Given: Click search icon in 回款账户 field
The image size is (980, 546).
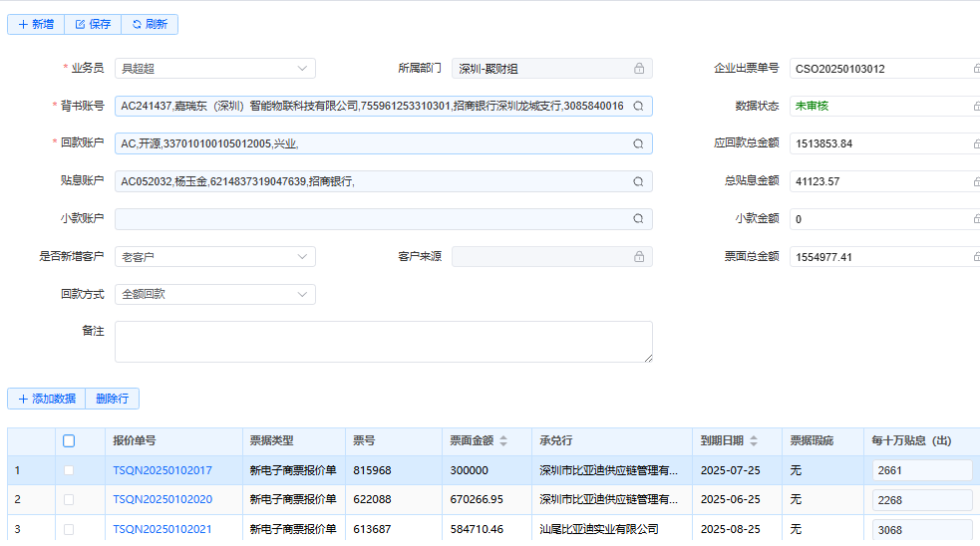Looking at the screenshot, I should pyautogui.click(x=638, y=143).
